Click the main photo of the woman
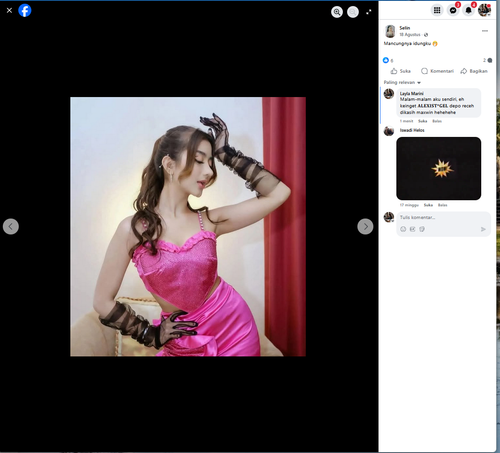Viewport: 500px width, 453px height. pos(188,227)
